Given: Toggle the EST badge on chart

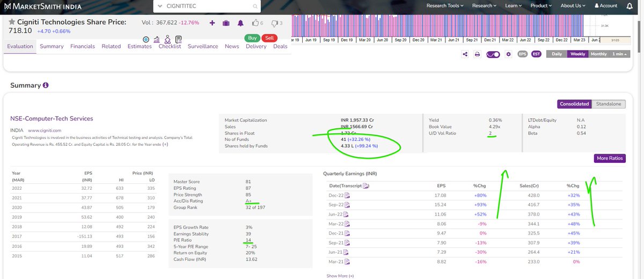Looking at the screenshot, I should tap(536, 54).
